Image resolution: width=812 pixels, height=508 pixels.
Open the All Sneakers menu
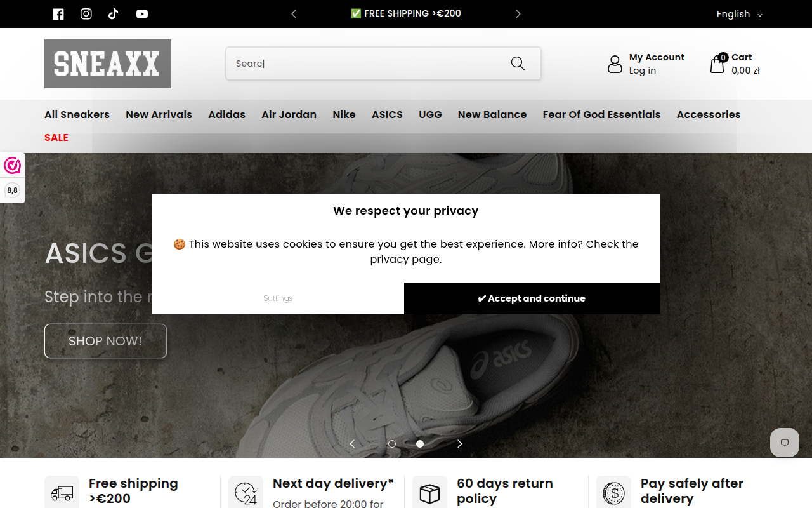click(77, 115)
